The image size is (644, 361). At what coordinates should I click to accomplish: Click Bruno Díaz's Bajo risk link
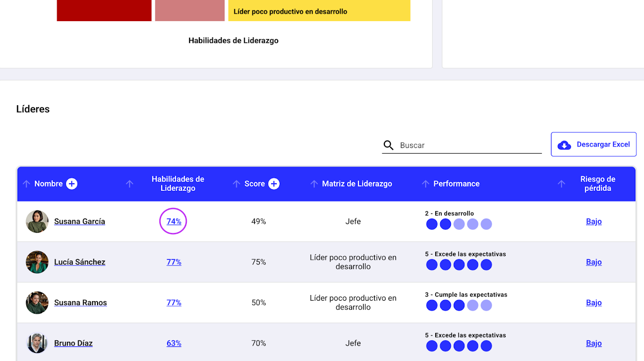click(x=594, y=343)
